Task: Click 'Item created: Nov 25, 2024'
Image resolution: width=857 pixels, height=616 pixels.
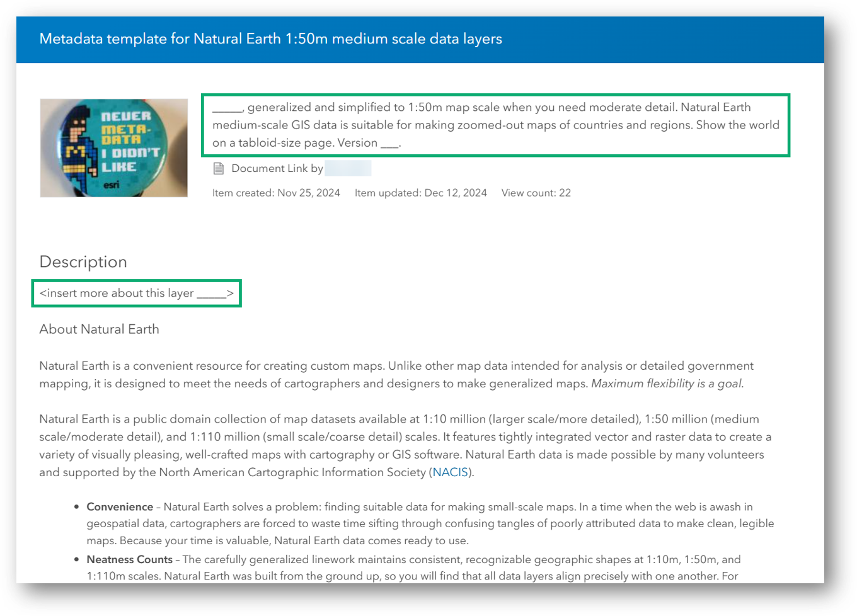Action: tap(276, 193)
